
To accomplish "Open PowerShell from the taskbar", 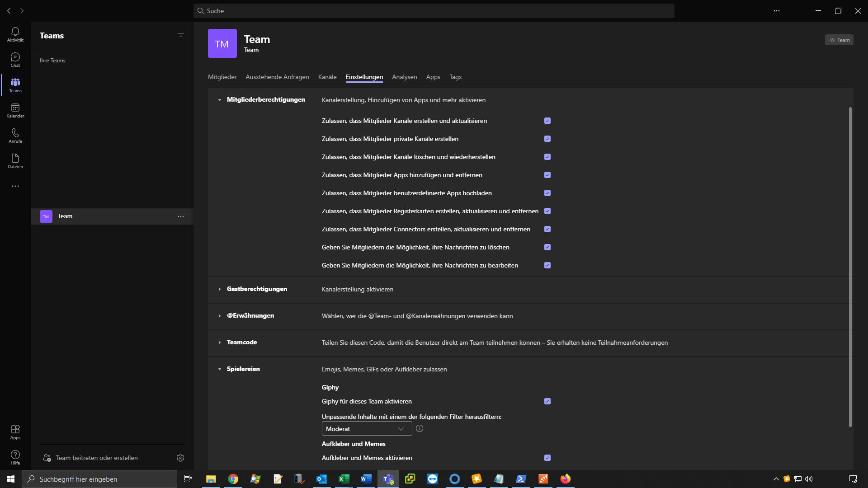I will [521, 479].
